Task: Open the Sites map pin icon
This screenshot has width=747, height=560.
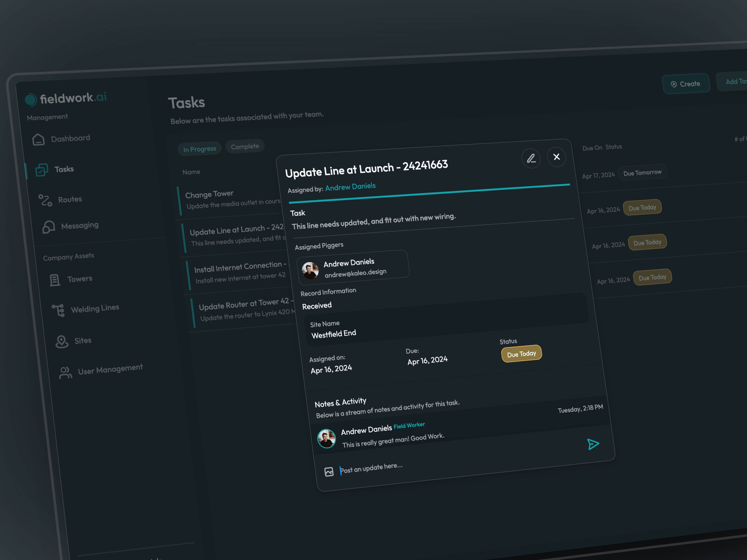Action: coord(62,342)
